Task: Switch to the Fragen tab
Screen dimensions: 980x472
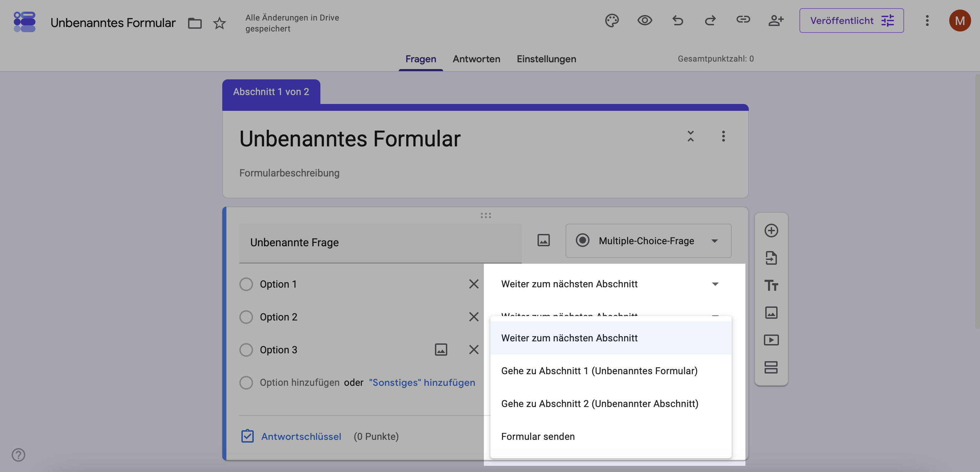Action: pos(420,59)
